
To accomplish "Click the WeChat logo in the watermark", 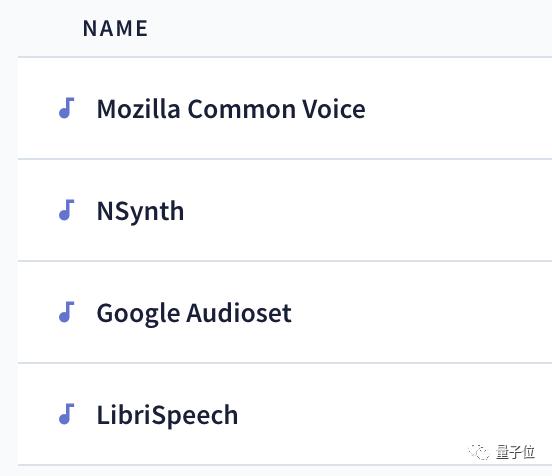I will (478, 452).
